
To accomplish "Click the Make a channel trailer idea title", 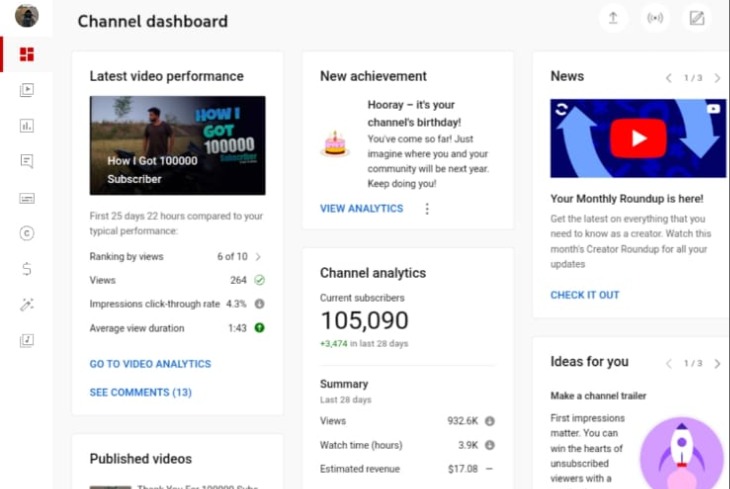I will pyautogui.click(x=598, y=396).
